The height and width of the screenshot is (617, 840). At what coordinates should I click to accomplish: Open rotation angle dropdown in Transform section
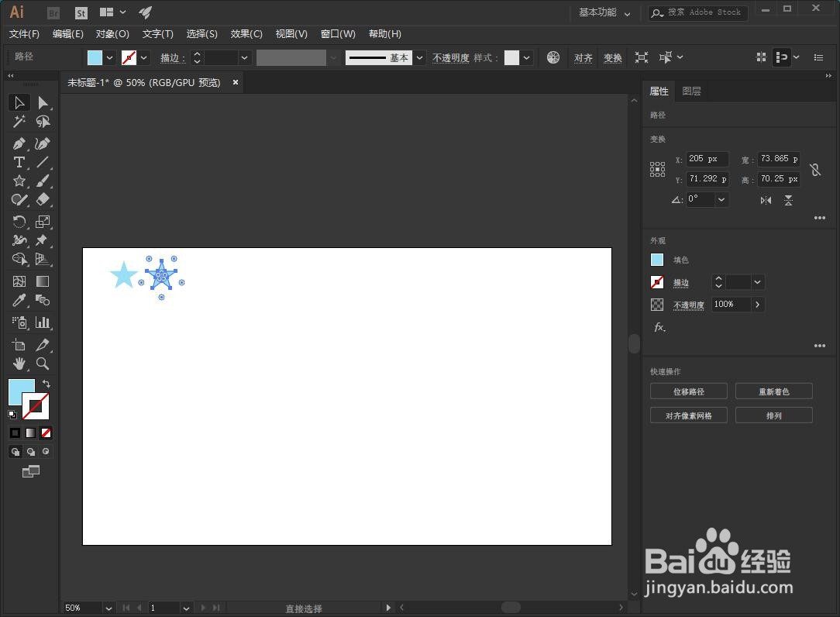tap(721, 199)
